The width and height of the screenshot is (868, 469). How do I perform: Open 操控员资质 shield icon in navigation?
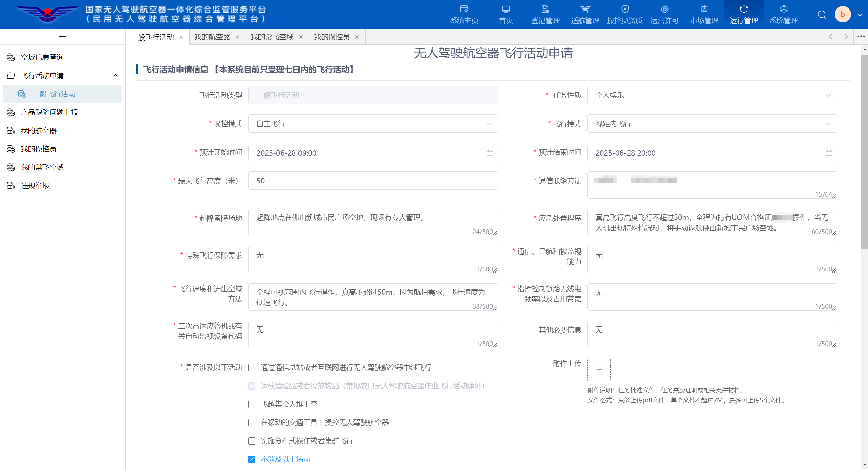point(624,10)
